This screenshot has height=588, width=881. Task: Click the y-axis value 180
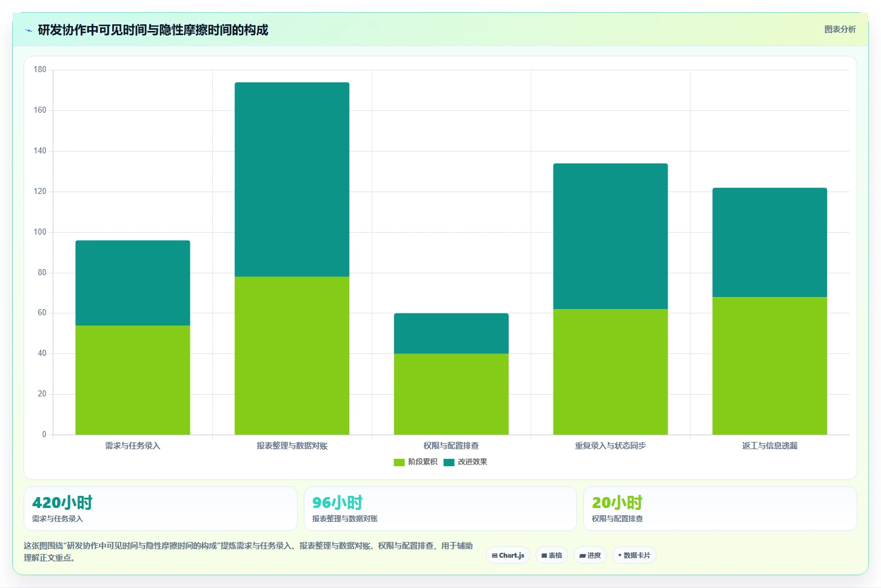[x=40, y=70]
